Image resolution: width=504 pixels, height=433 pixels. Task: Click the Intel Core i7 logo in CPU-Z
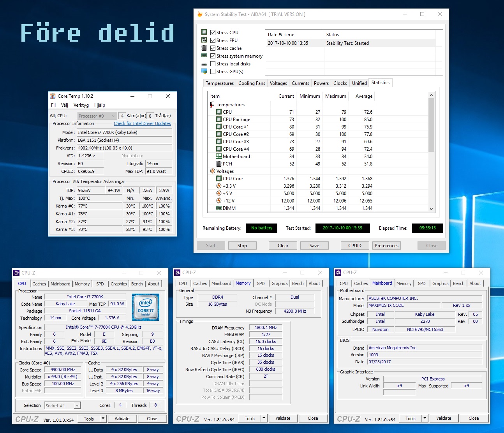(146, 307)
